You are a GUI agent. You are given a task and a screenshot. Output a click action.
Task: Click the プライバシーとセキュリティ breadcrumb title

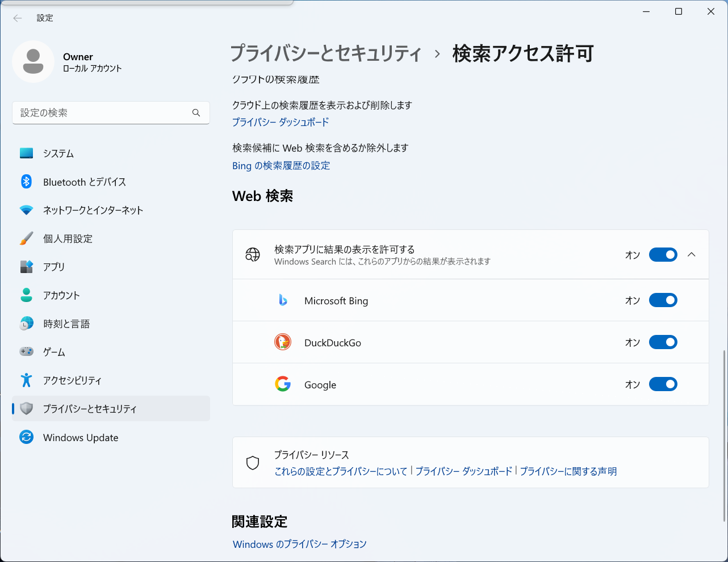[x=326, y=54]
